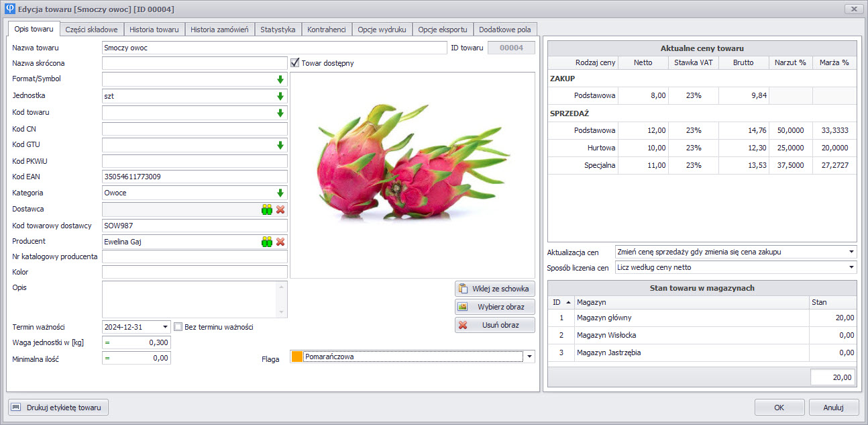Open the Historia zamówień tab

[219, 30]
